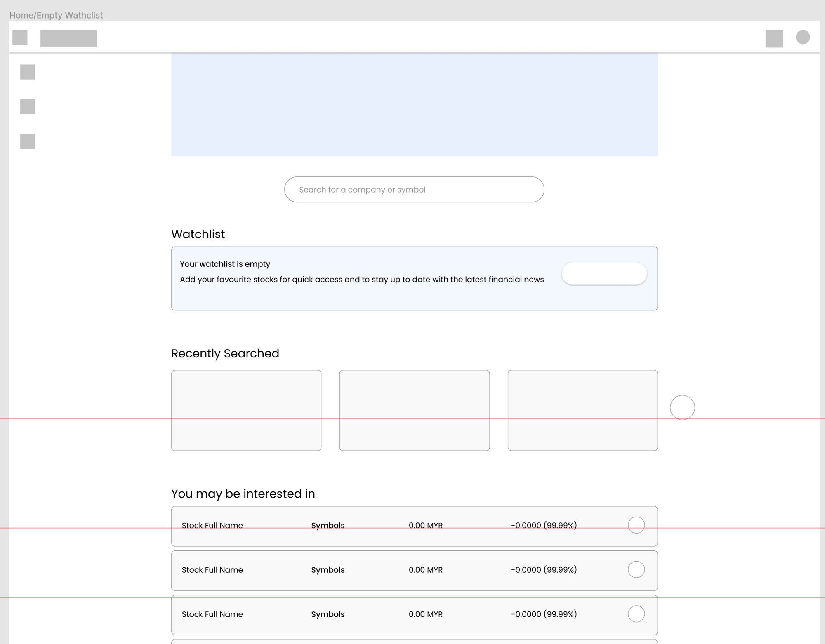Click the top-left gray square menu icon

pos(20,37)
